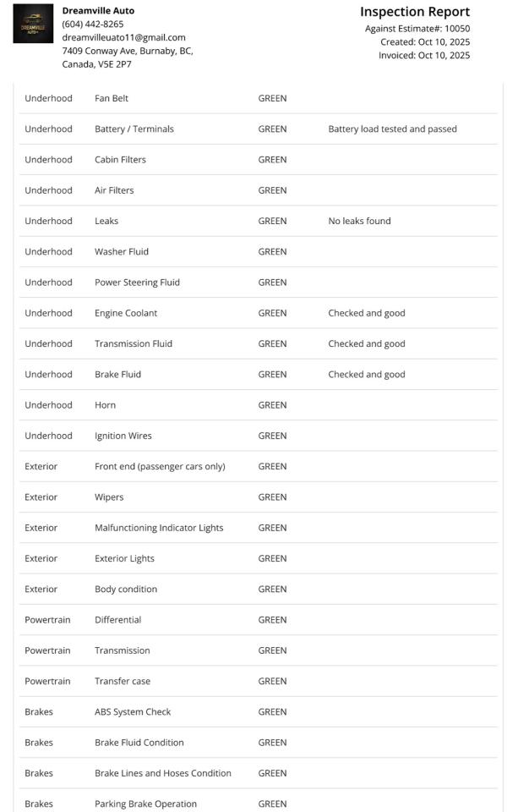Click GREEN status for Power Steering Fluid
The height and width of the screenshot is (812, 518).
[x=272, y=283]
